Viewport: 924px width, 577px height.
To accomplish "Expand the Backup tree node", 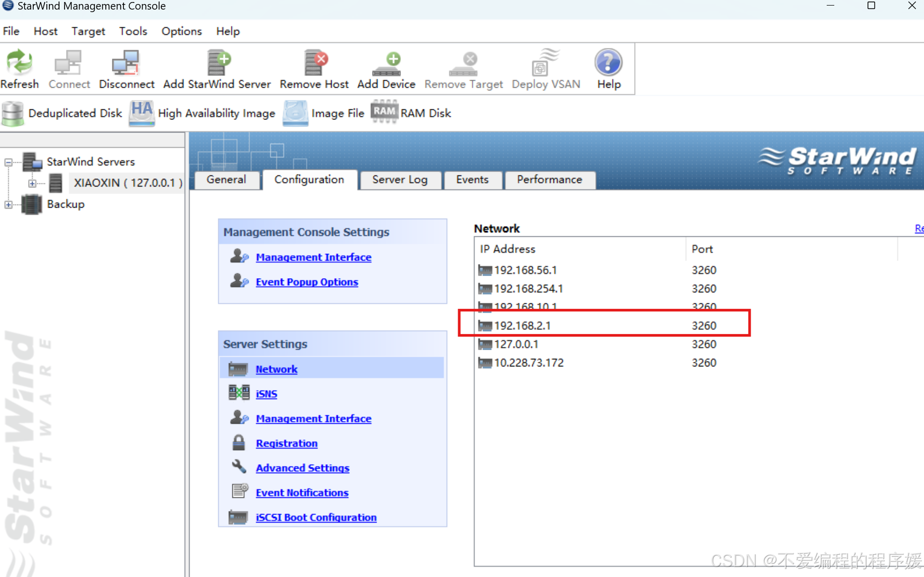I will point(8,205).
